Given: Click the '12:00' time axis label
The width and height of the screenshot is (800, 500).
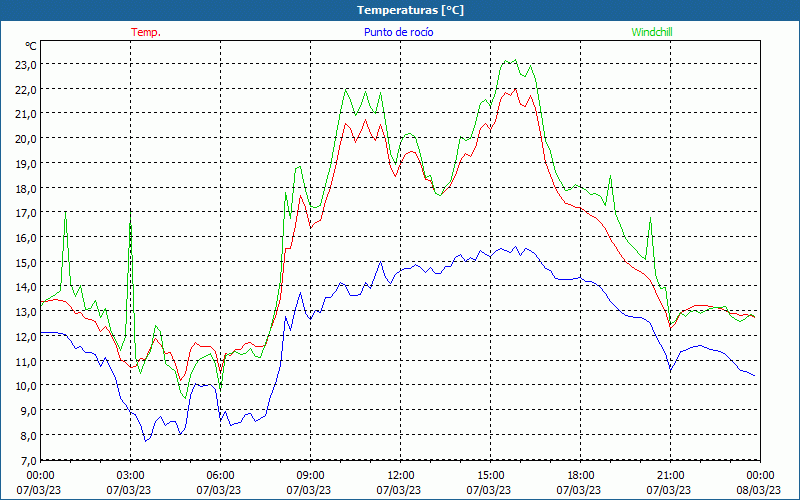Looking at the screenshot, I should tap(401, 476).
